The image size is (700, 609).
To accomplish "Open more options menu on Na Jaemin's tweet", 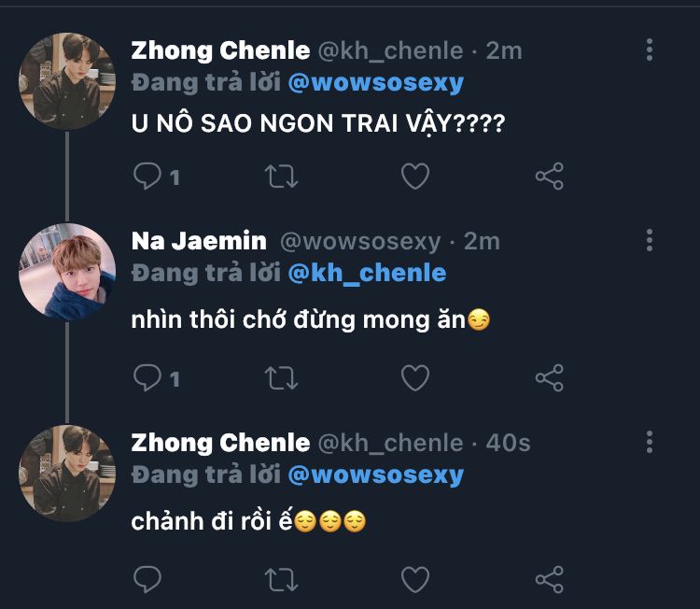I will coord(650,240).
